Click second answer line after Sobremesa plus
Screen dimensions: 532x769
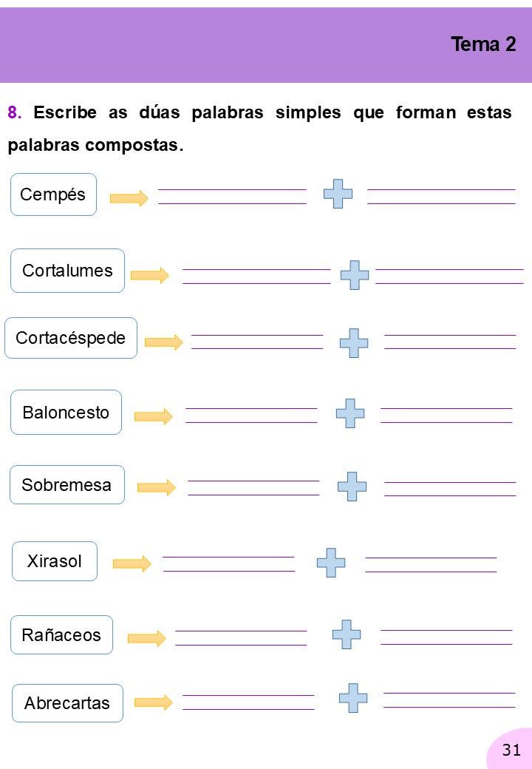450,489
